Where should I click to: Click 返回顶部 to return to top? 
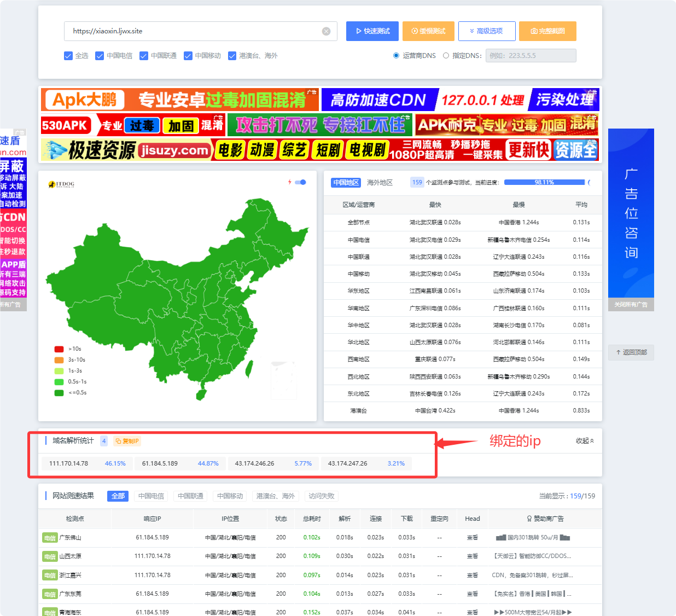631,352
